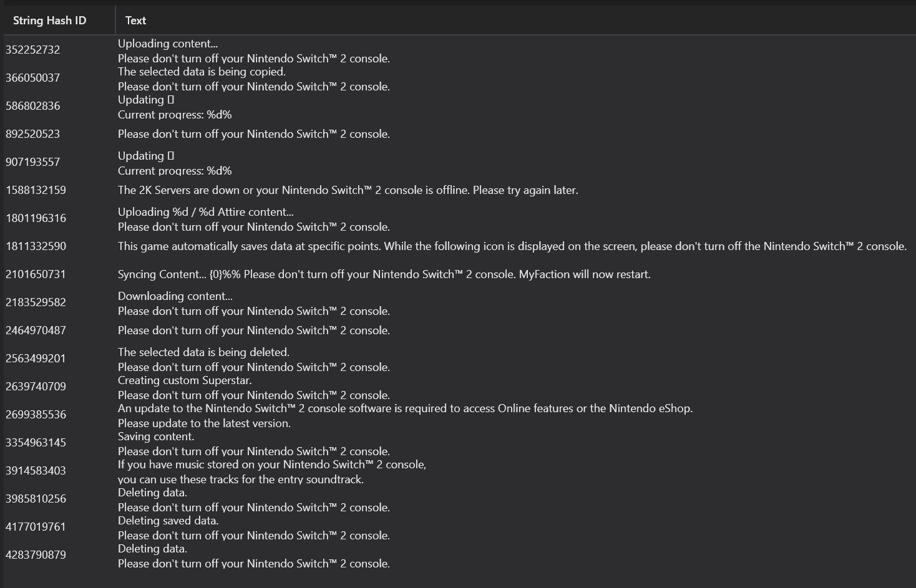
Task: Select 'The selected data is being deleted' row
Action: click(203, 352)
